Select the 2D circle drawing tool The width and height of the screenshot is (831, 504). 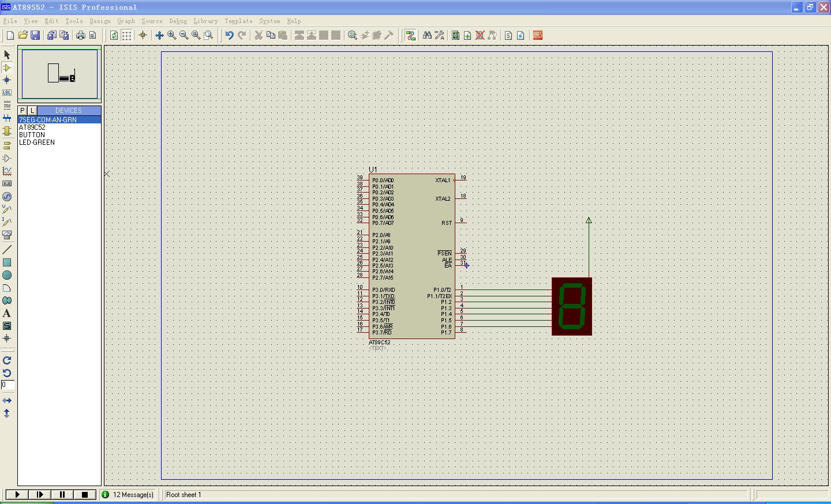[7, 275]
